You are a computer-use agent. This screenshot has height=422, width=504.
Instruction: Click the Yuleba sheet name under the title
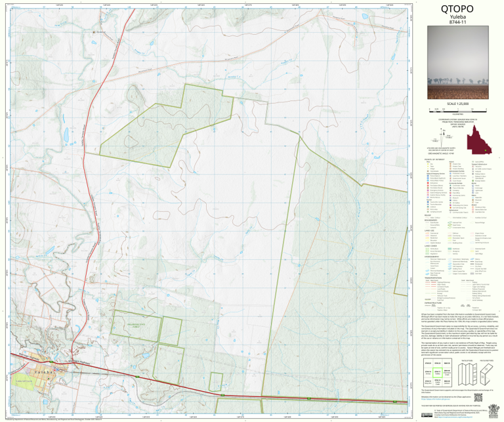click(457, 17)
